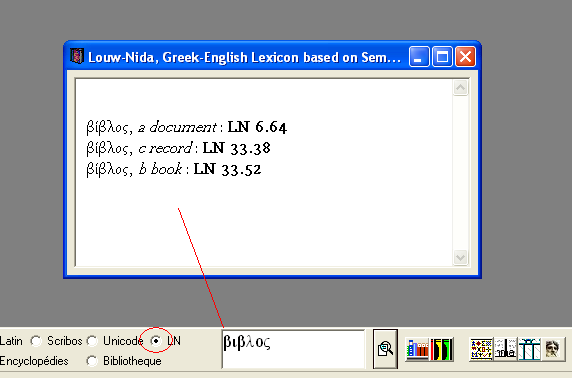This screenshot has height=378, width=572.
Task: Select the LN radio button
Action: click(156, 341)
